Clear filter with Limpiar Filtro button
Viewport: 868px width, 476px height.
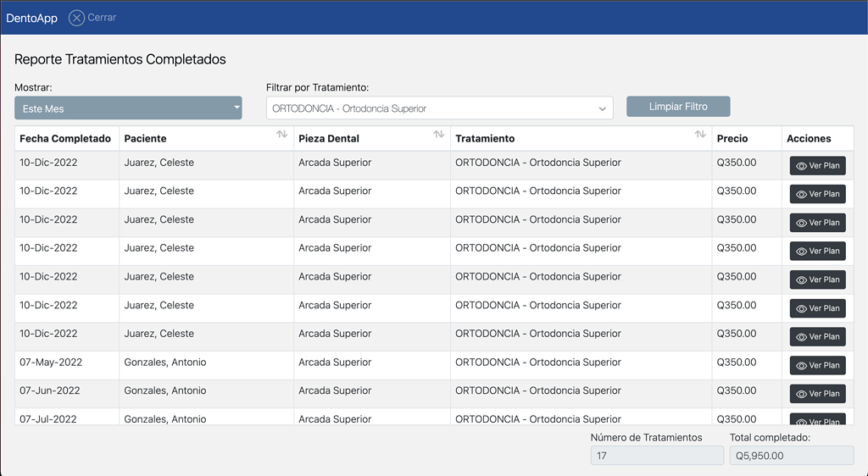678,106
